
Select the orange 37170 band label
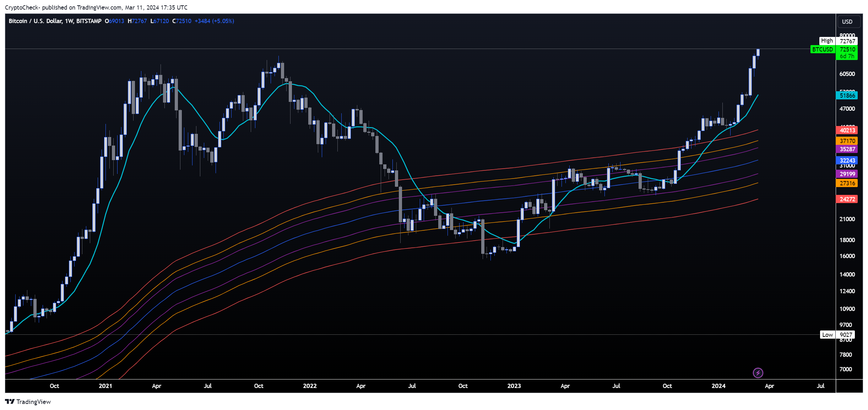pyautogui.click(x=847, y=141)
